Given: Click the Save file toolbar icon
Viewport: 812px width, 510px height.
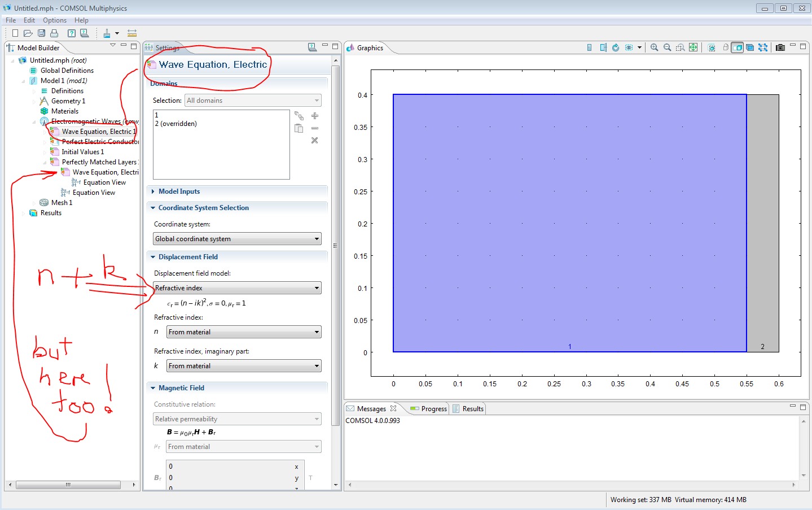Looking at the screenshot, I should (x=41, y=33).
